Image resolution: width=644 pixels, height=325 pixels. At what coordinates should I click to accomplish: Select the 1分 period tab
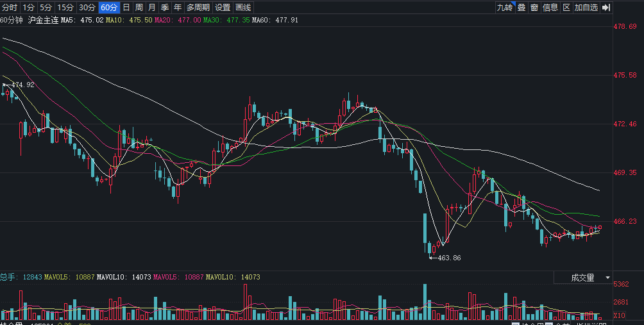28,8
